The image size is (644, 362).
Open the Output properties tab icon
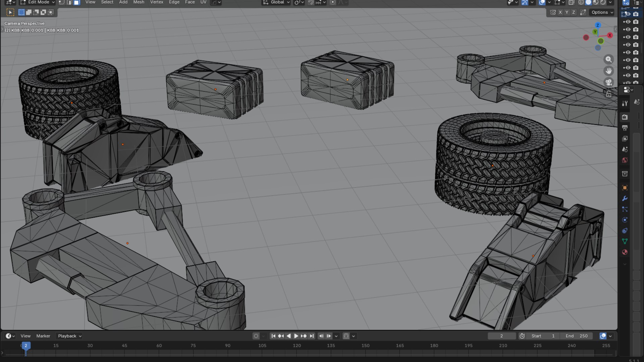[x=625, y=128]
